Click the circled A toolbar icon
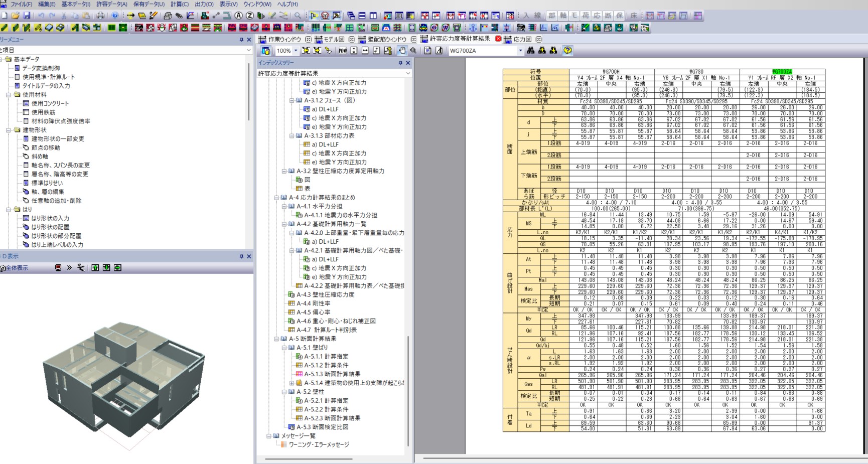868x464 pixels. tap(239, 16)
